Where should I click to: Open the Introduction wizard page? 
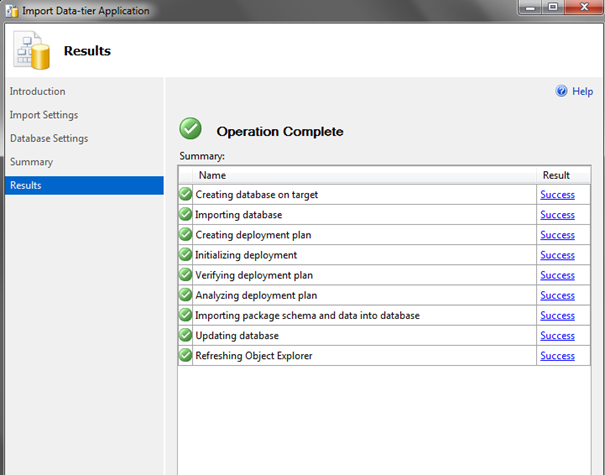pos(37,91)
